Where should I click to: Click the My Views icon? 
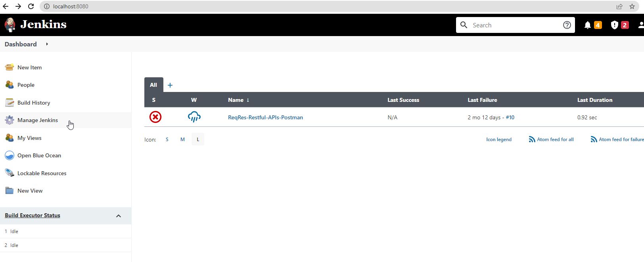(10, 138)
